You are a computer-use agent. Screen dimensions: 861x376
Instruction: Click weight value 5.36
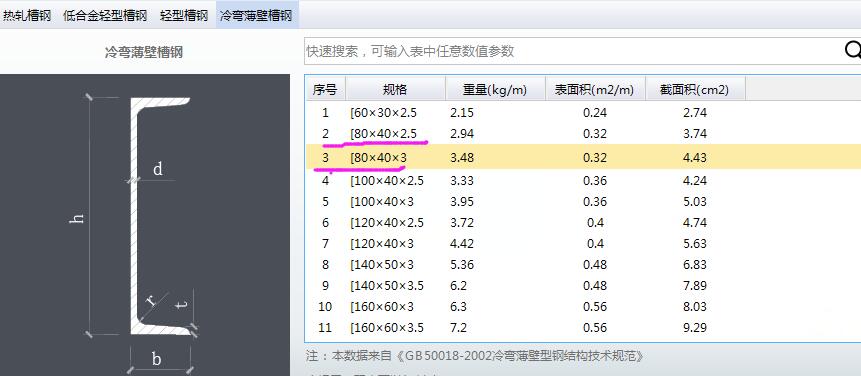pos(462,265)
